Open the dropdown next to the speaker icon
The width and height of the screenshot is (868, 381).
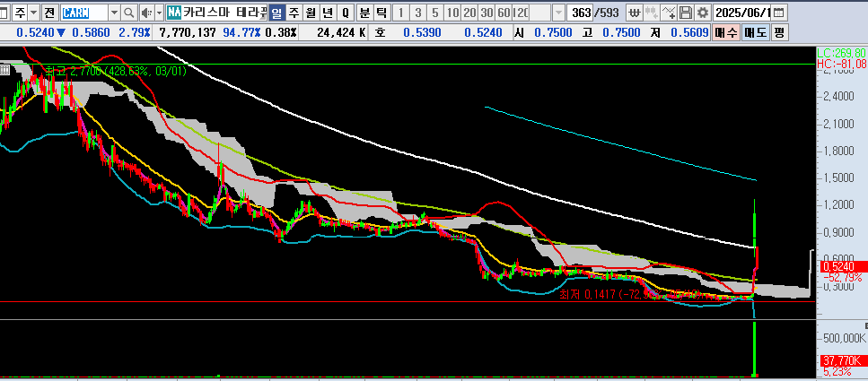(159, 13)
